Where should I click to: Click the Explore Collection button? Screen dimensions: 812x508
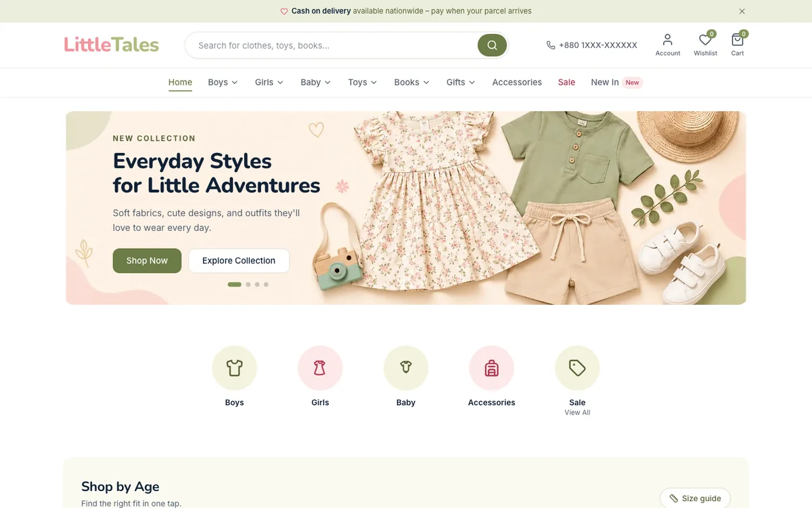(239, 261)
